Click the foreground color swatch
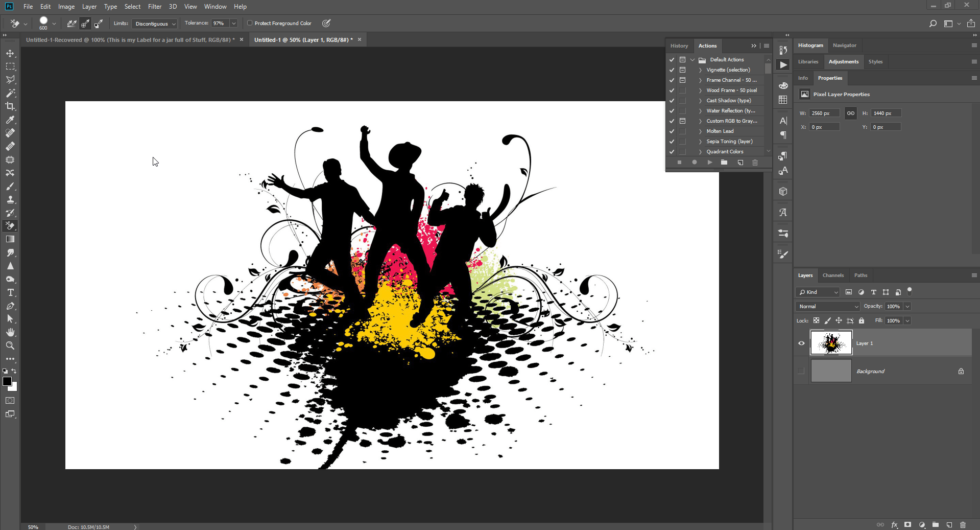Viewport: 980px width, 530px height. (8, 381)
